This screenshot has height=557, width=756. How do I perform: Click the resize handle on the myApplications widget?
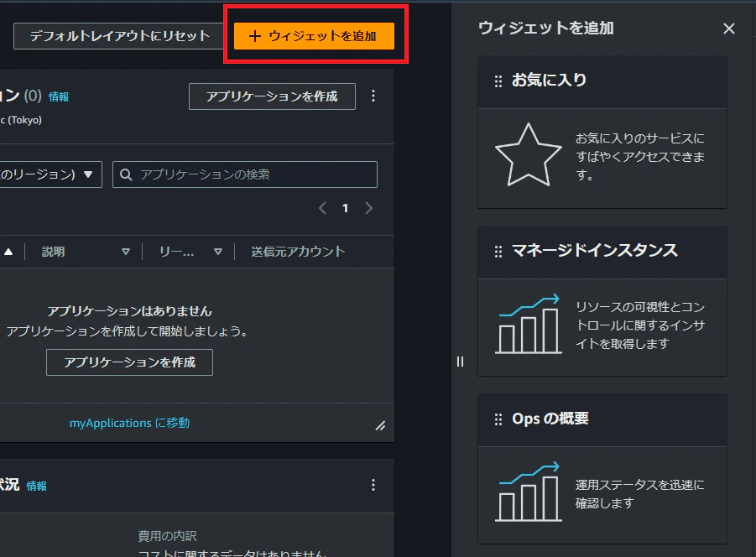pyautogui.click(x=381, y=425)
